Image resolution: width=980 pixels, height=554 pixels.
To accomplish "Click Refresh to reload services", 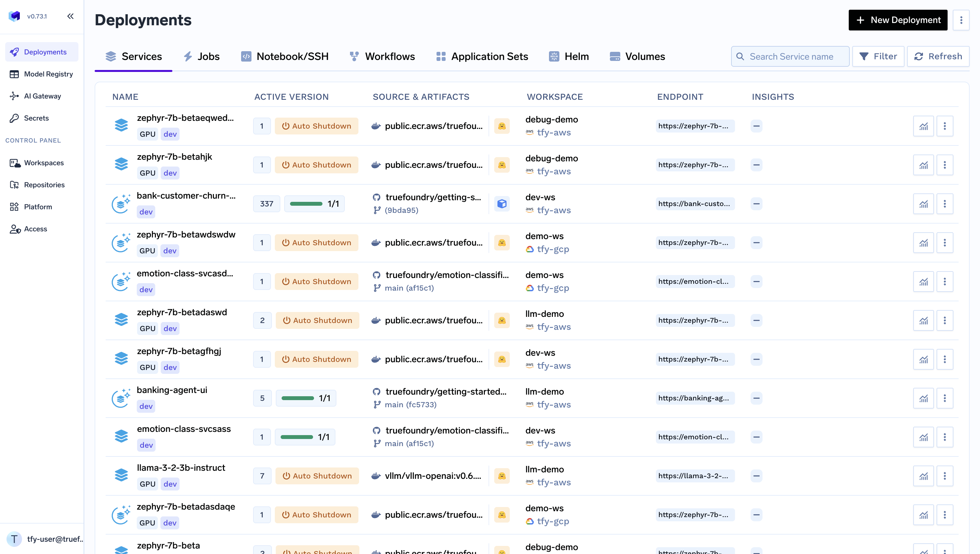I will pyautogui.click(x=938, y=56).
